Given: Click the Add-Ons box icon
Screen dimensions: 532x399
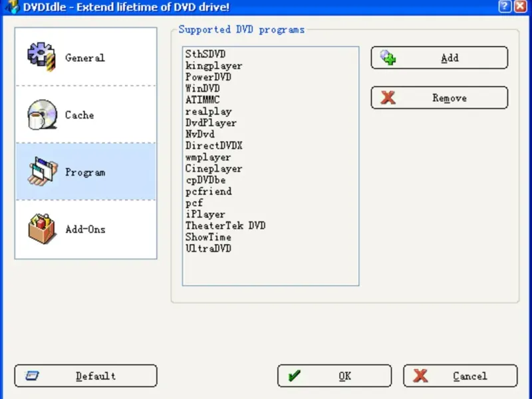Looking at the screenshot, I should click(x=42, y=229).
